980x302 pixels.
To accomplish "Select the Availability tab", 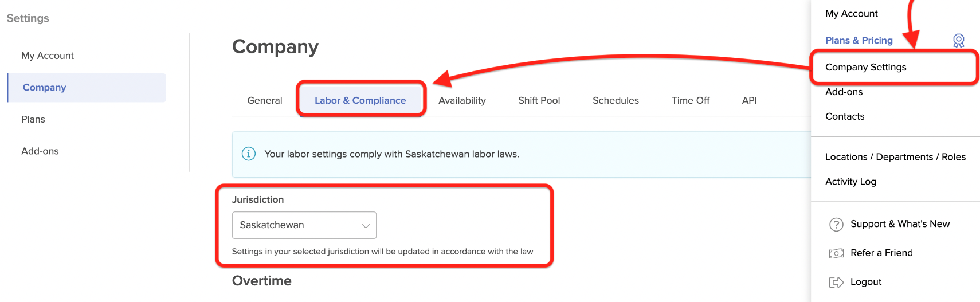I will [462, 100].
